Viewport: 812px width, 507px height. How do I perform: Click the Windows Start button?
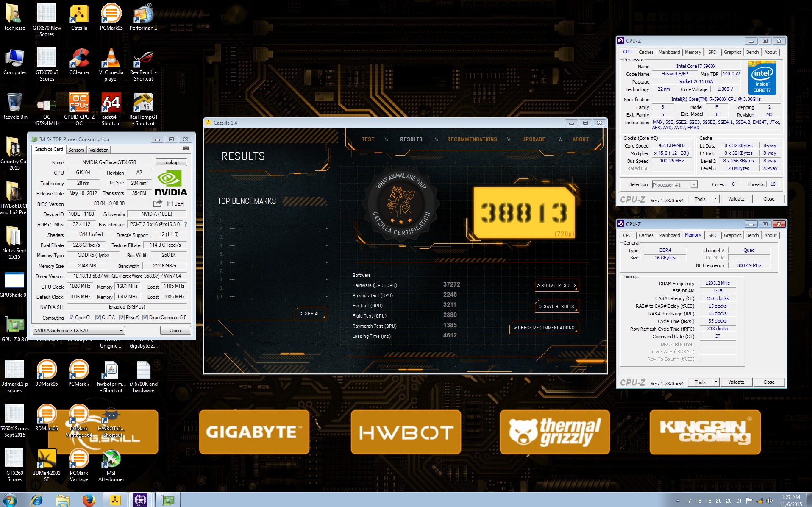[10, 500]
